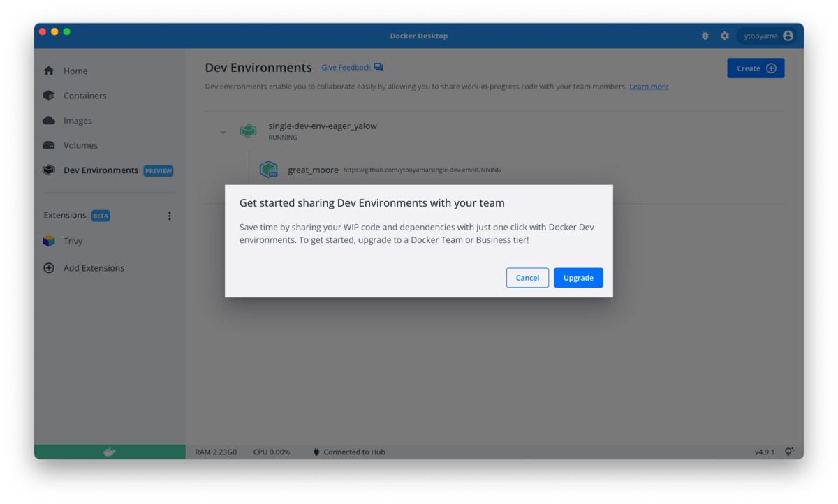The height and width of the screenshot is (504, 838).
Task: Open the Extensions three-dot menu
Action: (169, 216)
